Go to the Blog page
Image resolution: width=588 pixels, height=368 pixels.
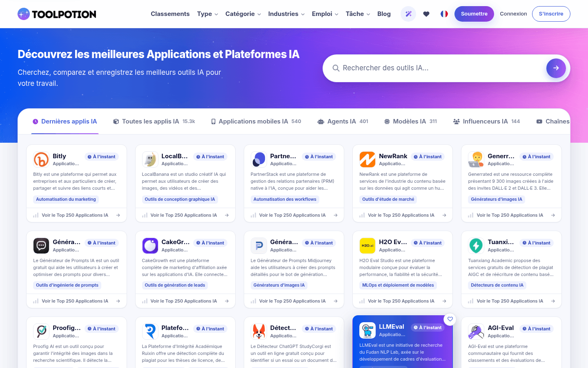(384, 14)
